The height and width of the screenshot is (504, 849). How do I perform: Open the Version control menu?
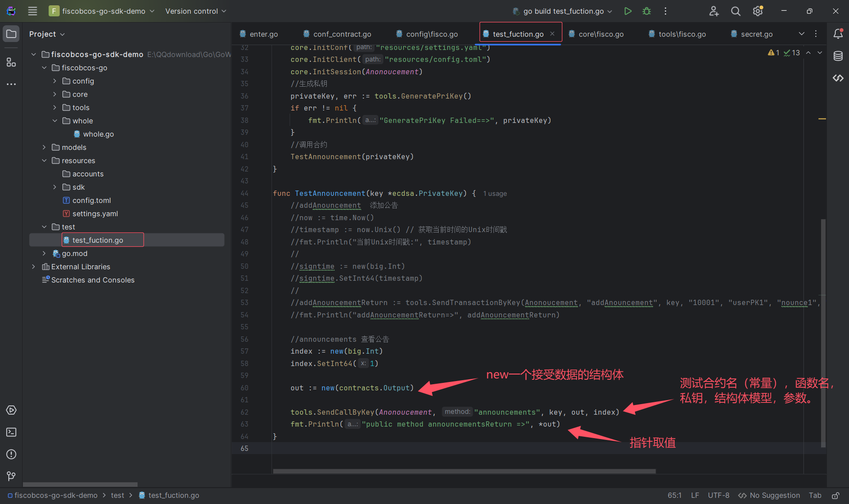[x=195, y=11]
